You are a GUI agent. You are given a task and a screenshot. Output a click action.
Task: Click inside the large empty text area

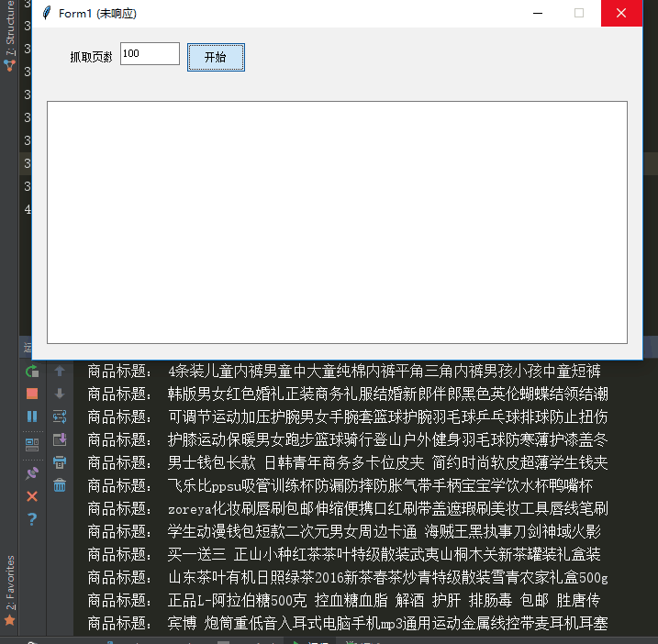(x=337, y=222)
